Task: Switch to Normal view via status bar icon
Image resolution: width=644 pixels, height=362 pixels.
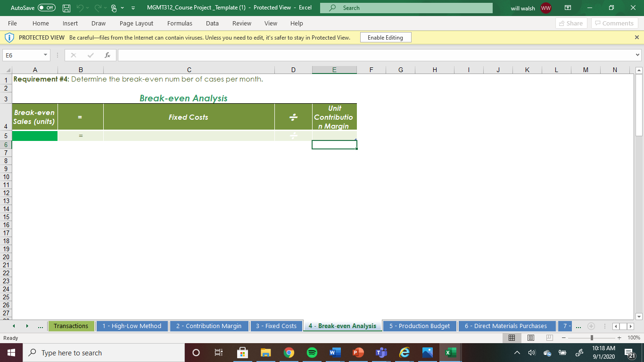Action: [512, 337]
